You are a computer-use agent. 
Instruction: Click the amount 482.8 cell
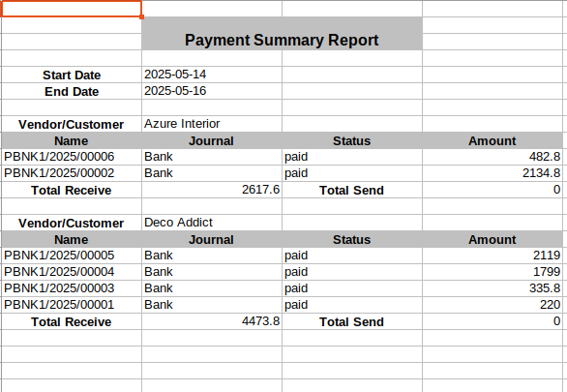pos(492,157)
